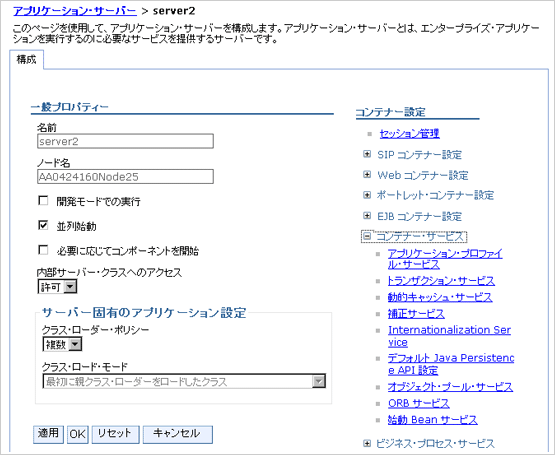
Task: Expand the EJB コンテナー設定 plus icon
Action: click(367, 216)
